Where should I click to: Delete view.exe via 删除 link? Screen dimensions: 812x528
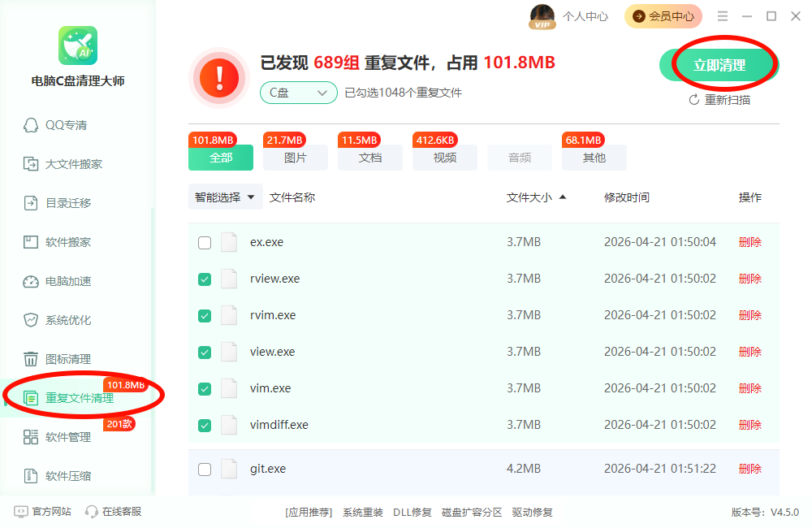[x=749, y=352]
